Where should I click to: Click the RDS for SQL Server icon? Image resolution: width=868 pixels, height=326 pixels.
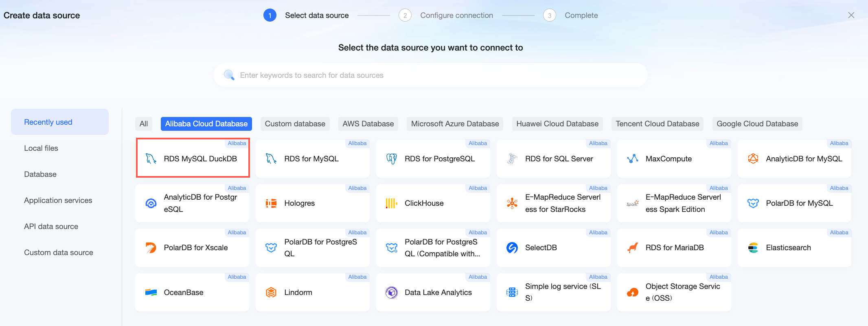[x=512, y=159]
